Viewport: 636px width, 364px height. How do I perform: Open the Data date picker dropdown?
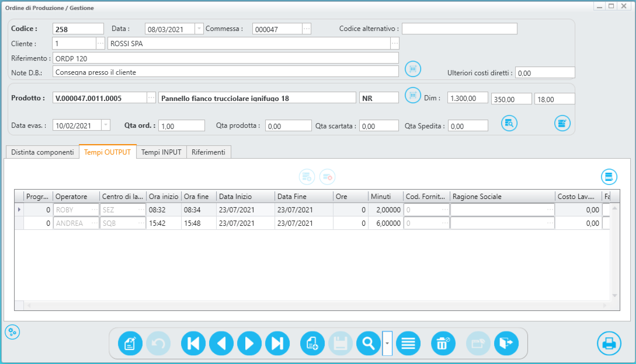pyautogui.click(x=199, y=29)
